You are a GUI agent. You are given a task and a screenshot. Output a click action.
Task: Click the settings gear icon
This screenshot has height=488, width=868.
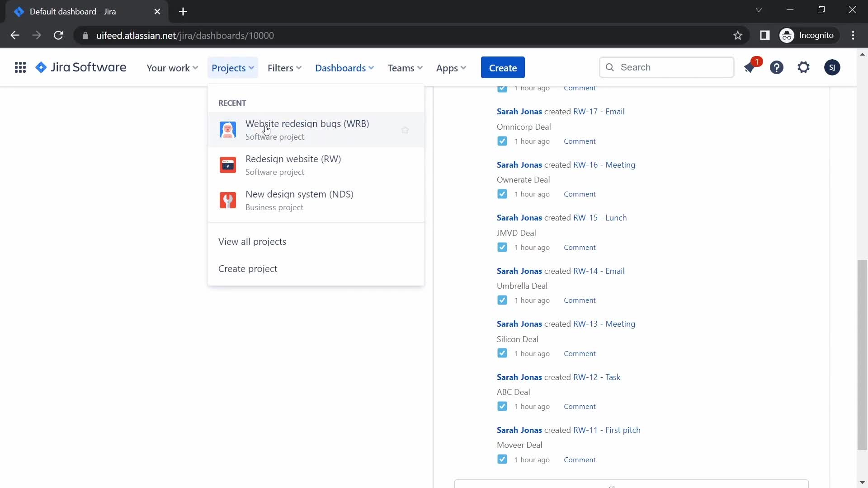coord(805,67)
